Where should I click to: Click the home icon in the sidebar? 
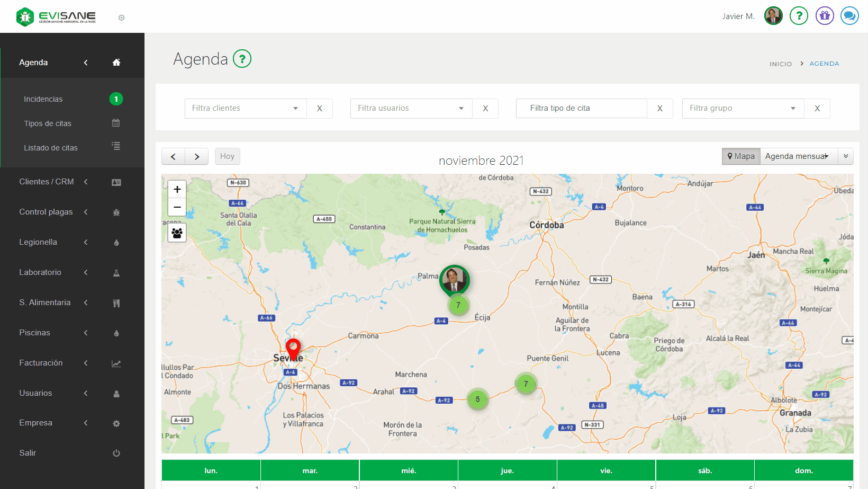pos(116,63)
